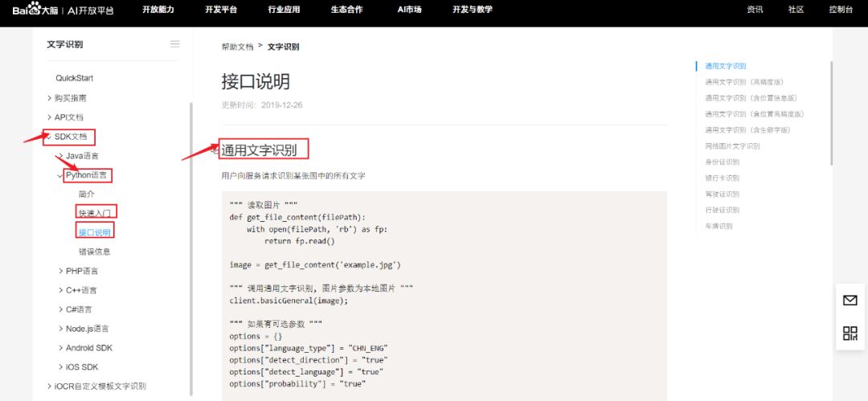Viewport: 868px width, 401px height.
Task: Click the options["probability"] code line
Action: (297, 383)
